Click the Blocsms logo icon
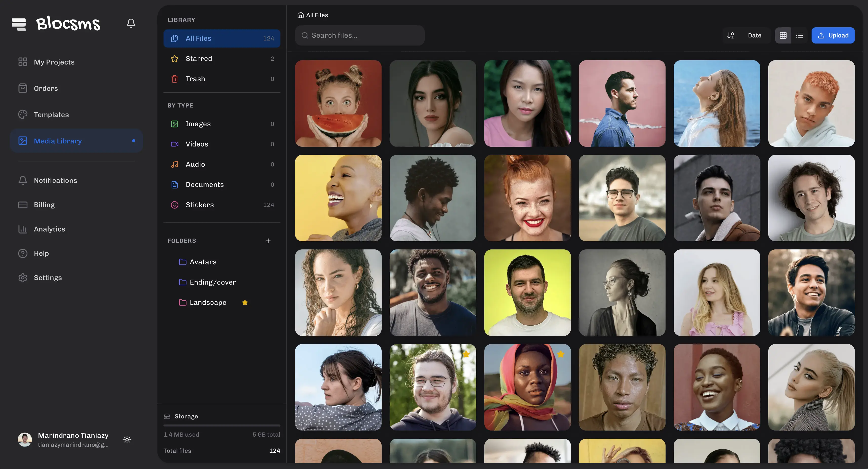Screen dimensions: 868x469 coord(18,24)
